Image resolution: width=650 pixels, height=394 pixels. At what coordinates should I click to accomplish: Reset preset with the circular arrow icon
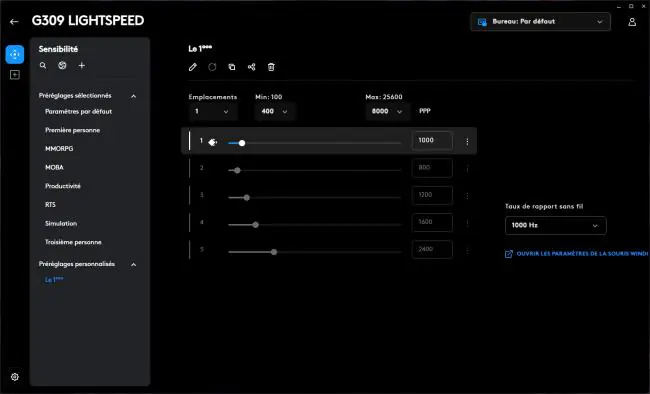pos(212,67)
